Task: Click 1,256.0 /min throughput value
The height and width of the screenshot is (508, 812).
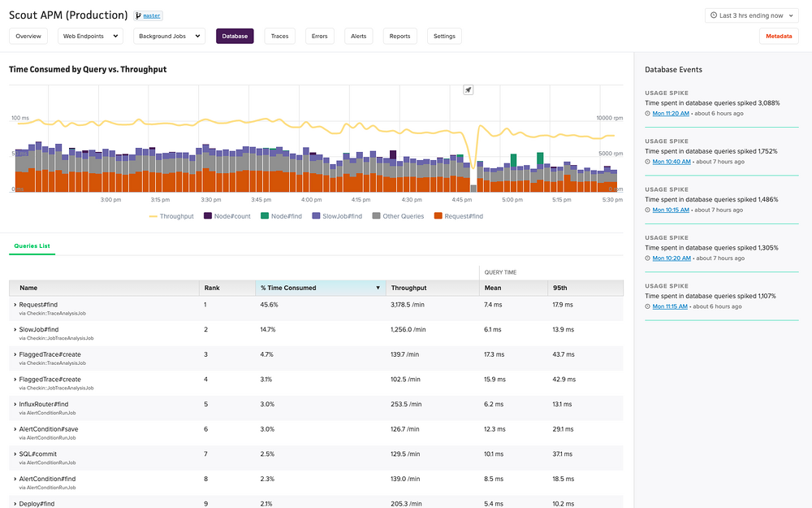Action: pos(408,330)
